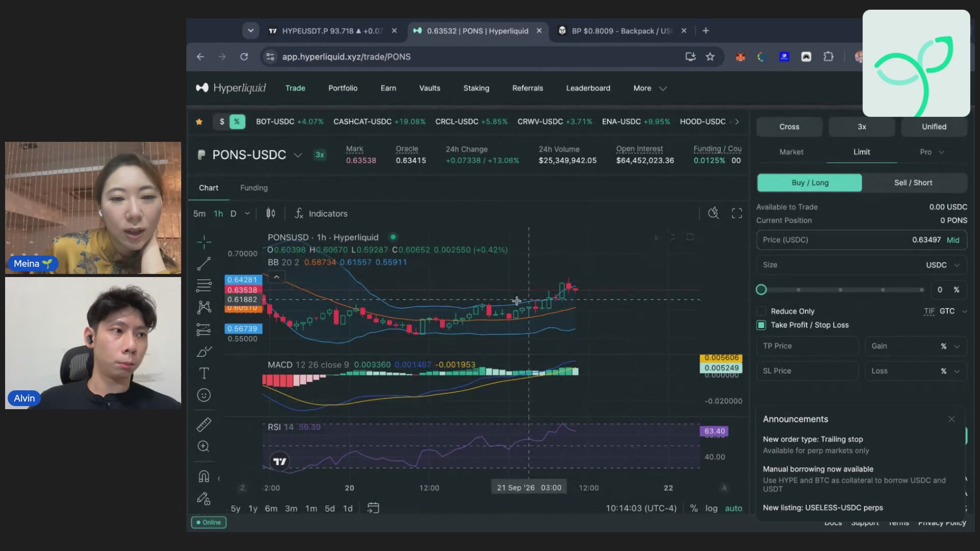This screenshot has height=551, width=980.
Task: Click the install app icon in address bar
Action: pyautogui.click(x=690, y=57)
